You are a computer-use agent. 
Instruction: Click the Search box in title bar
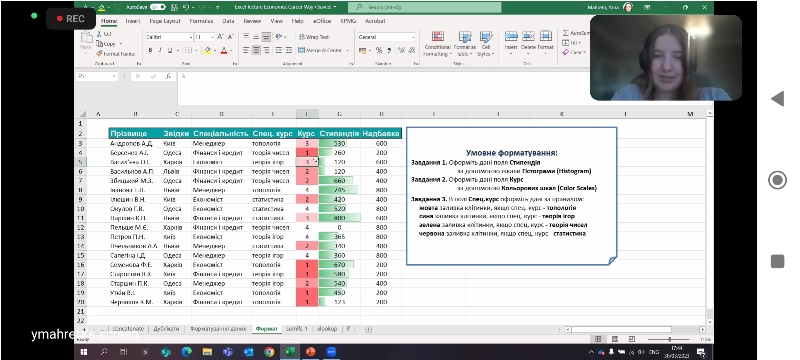point(424,7)
